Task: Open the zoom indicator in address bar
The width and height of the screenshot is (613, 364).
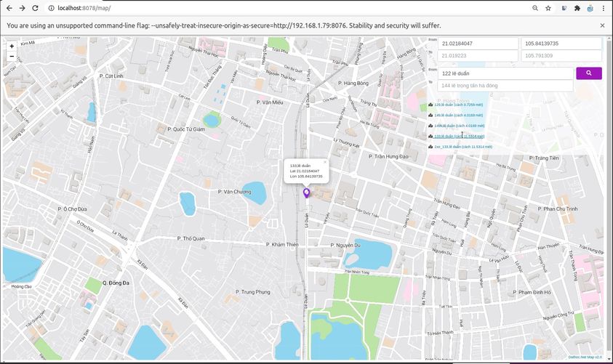Action: (535, 8)
